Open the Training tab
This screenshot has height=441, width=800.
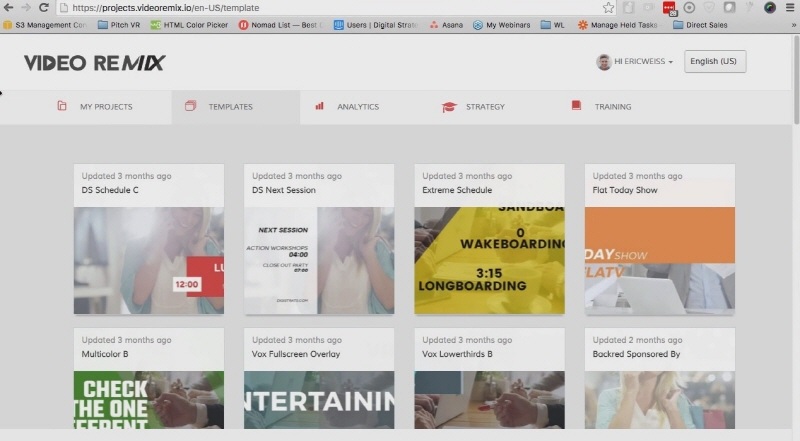click(621, 107)
